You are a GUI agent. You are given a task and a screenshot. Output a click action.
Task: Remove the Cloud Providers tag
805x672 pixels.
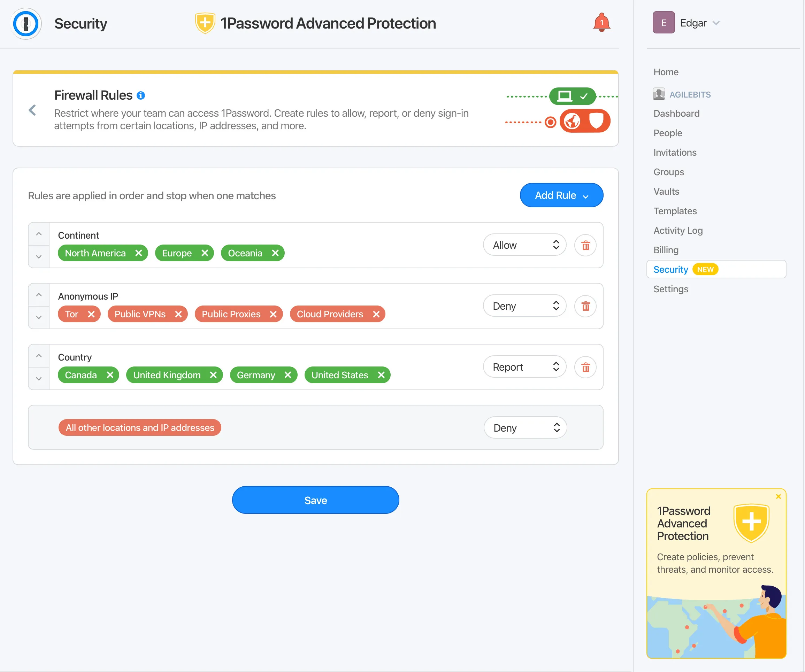376,314
